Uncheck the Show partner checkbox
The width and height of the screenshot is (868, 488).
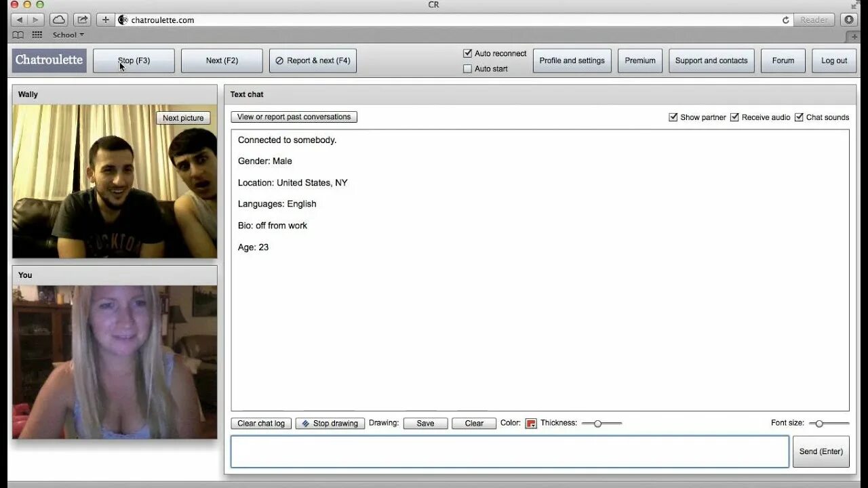(x=673, y=117)
